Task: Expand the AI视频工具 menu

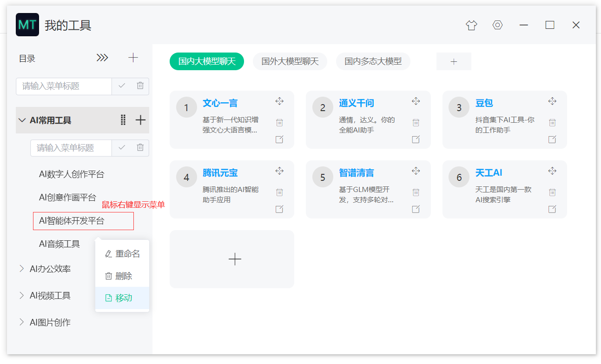Action: click(x=21, y=295)
